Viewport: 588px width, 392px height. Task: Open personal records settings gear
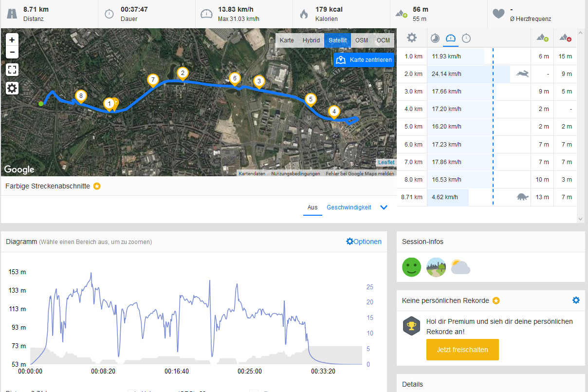(576, 300)
